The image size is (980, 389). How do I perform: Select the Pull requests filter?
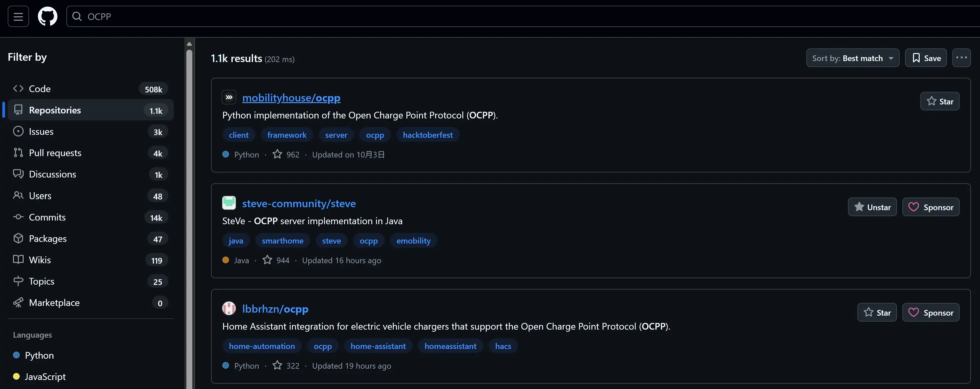click(x=55, y=153)
